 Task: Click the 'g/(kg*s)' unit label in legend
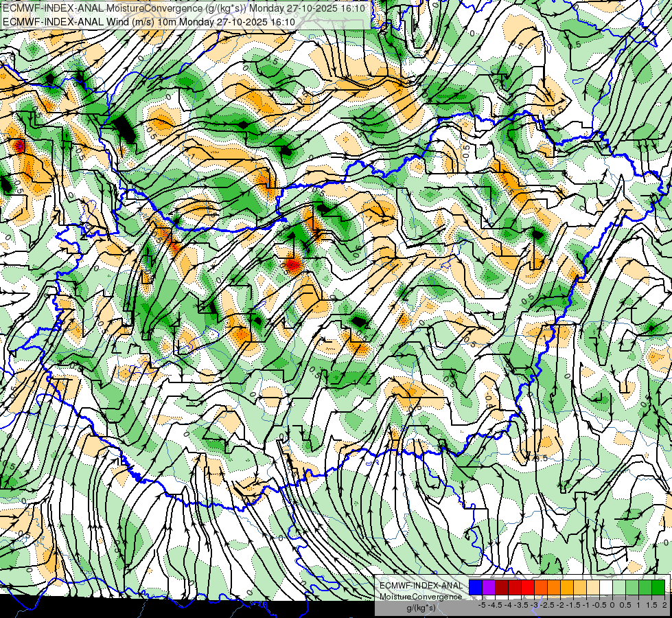[421, 608]
